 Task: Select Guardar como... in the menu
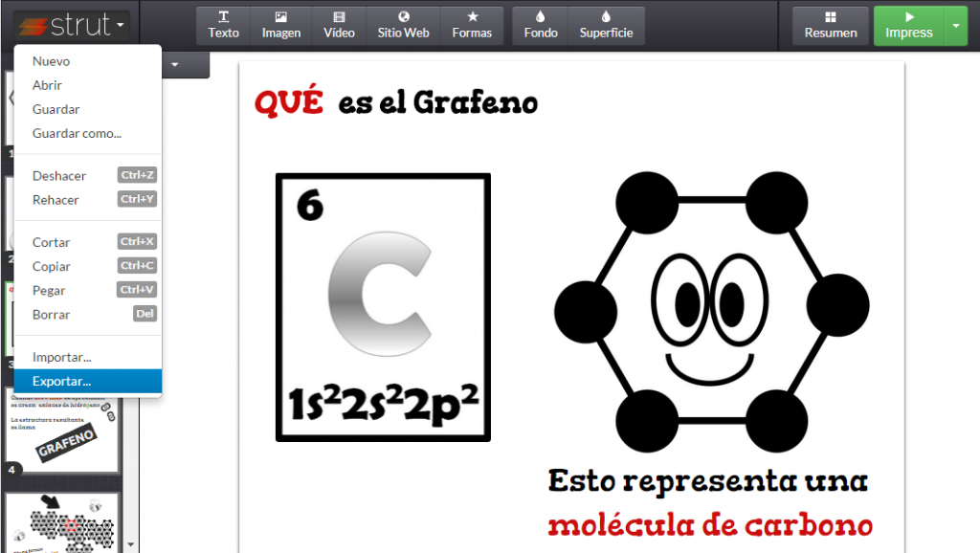[x=77, y=133]
